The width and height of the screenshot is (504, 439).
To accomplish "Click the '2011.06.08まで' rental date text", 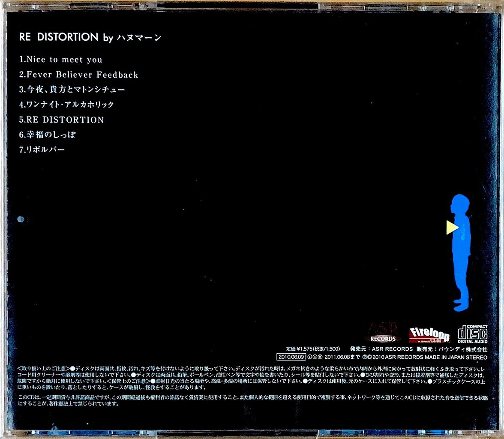I will [342, 357].
